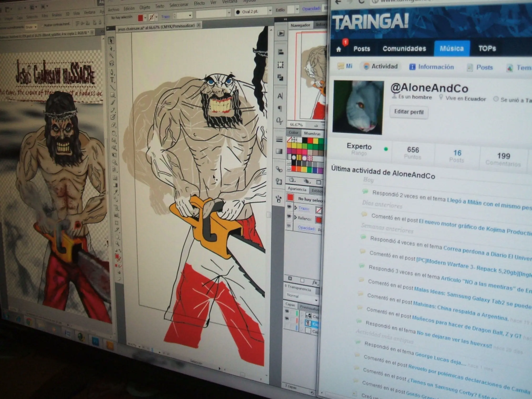
Task: Open the Información profile tab
Action: (432, 67)
